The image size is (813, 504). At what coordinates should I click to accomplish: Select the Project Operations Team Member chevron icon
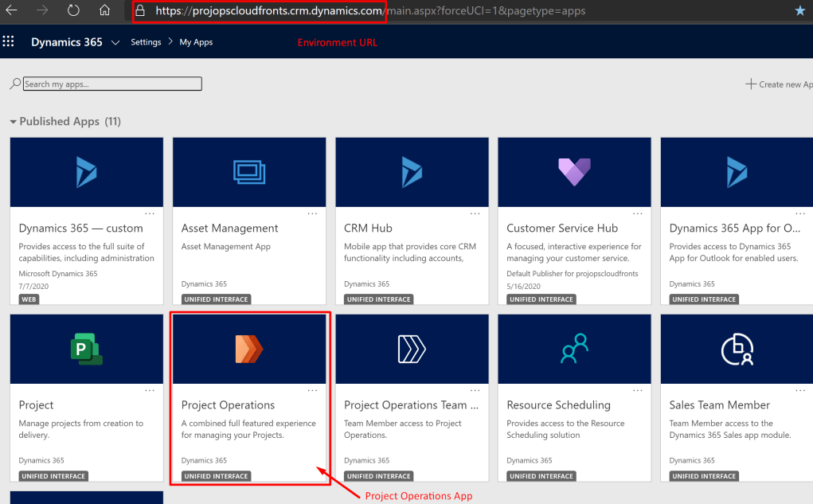[412, 348]
